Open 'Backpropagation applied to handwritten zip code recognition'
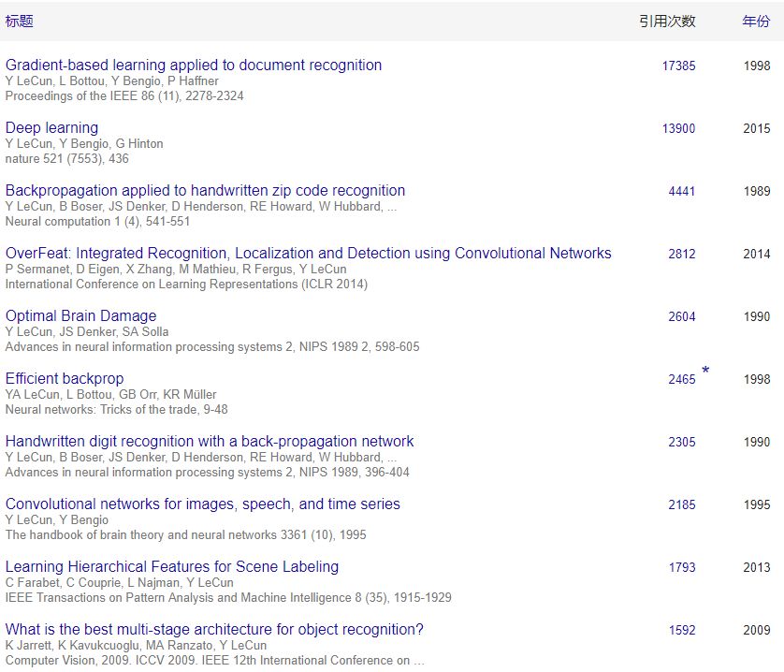 205,191
